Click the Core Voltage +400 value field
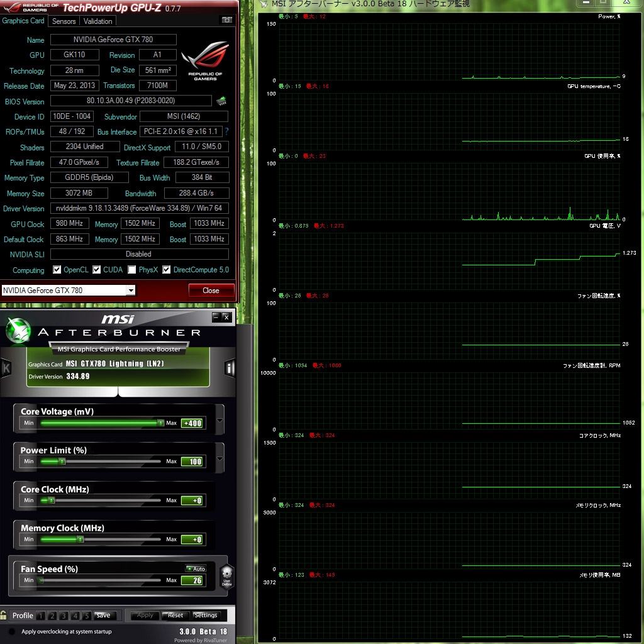 [192, 423]
